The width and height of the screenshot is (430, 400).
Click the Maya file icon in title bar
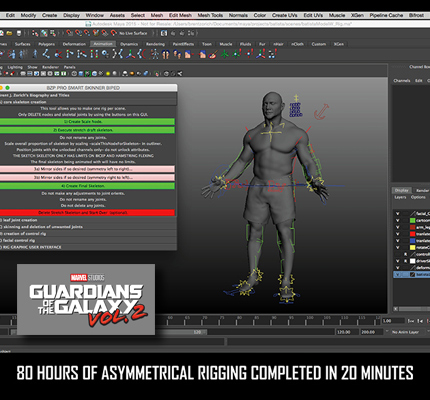[x=88, y=24]
